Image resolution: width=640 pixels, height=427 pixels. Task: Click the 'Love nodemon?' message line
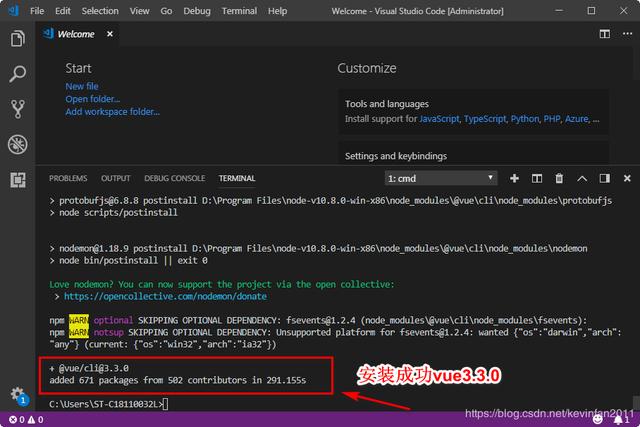(x=222, y=284)
